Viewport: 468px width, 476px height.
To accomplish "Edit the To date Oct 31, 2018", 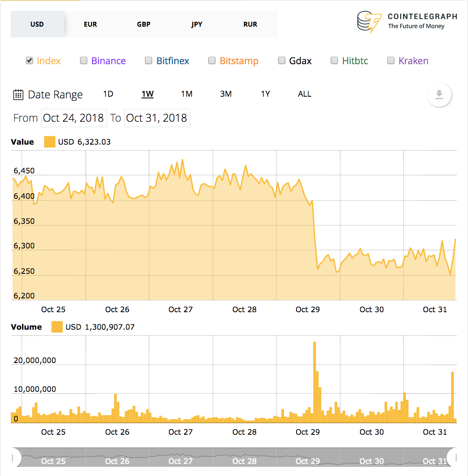I will click(x=157, y=118).
